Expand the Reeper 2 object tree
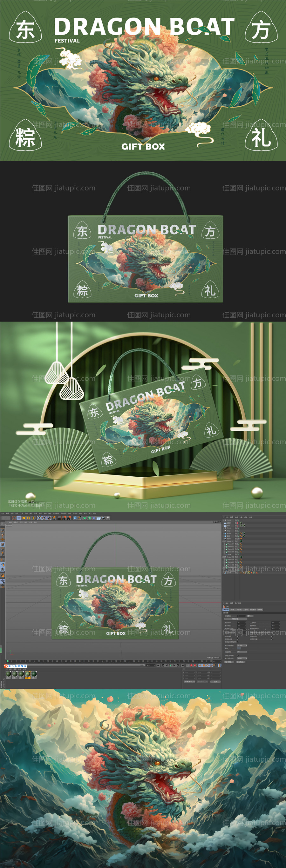 (223, 541)
